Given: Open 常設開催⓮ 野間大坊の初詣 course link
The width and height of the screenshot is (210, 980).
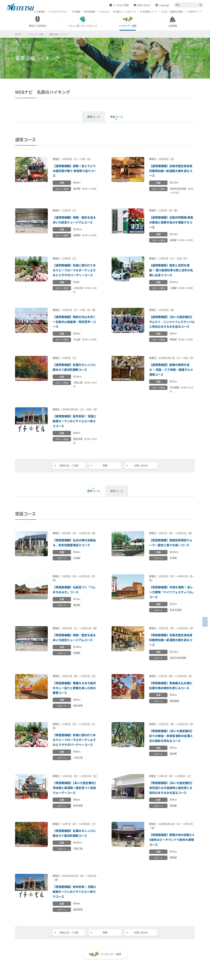Looking at the screenshot, I should (x=172, y=840).
